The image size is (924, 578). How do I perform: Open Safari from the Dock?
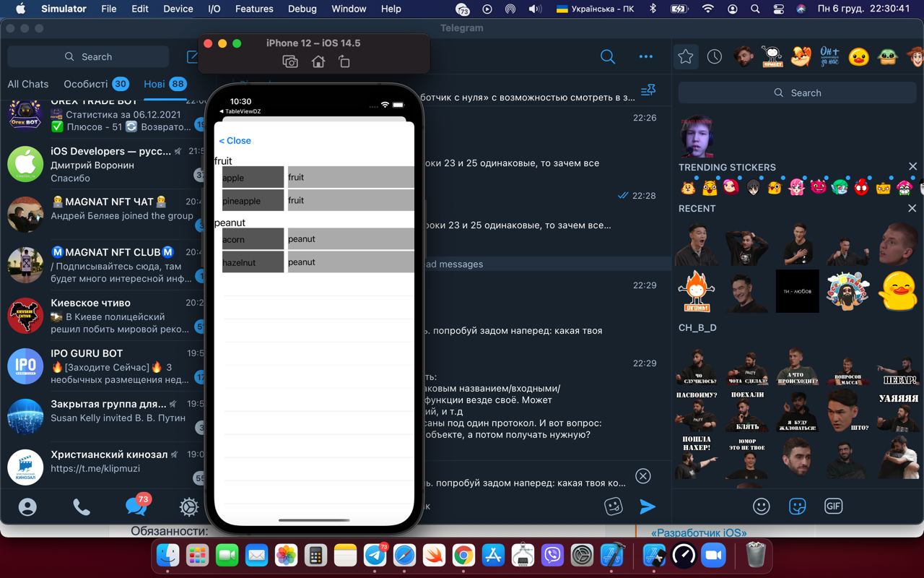[x=404, y=555]
